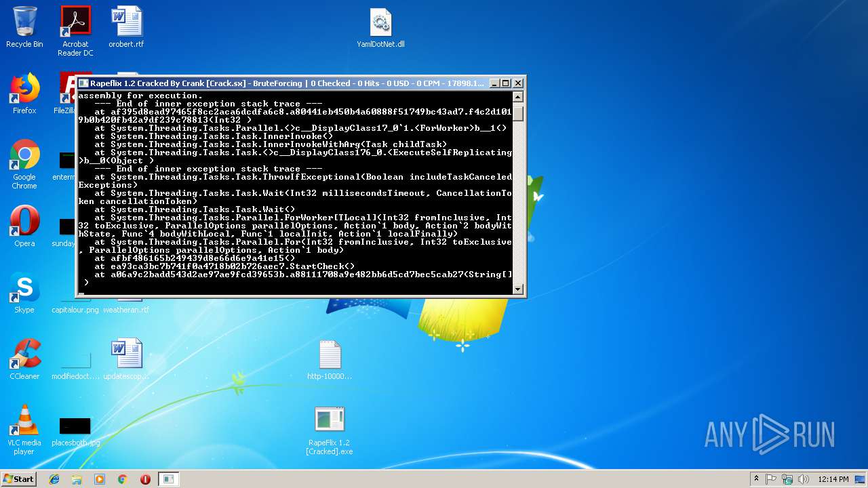Minimize the Rapeflix console window
The image size is (868, 488).
494,83
